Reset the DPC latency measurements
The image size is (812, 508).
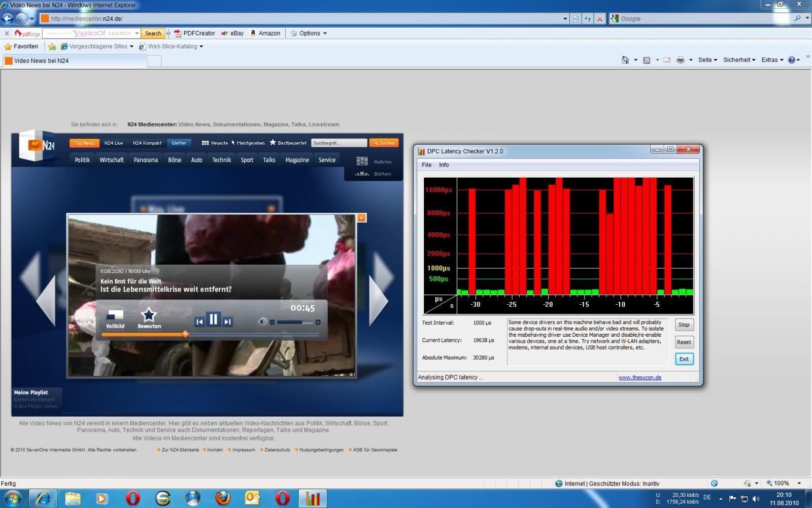[x=684, y=342]
